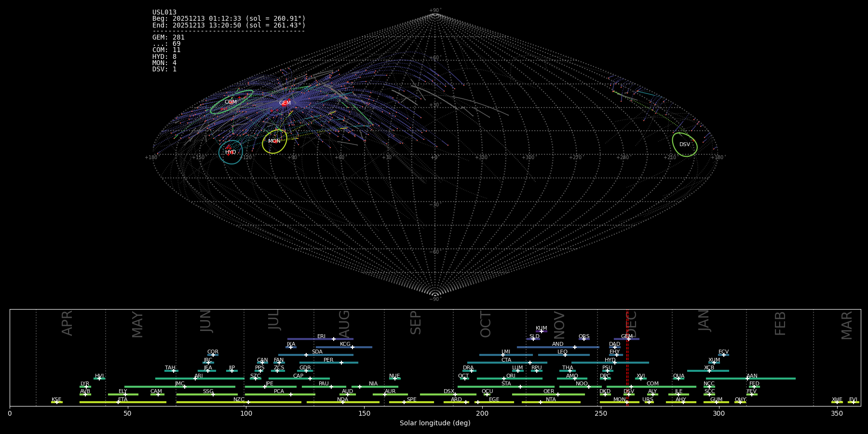Click the 'COM: 11' count entry
The width and height of the screenshot is (868, 434).
pos(166,50)
